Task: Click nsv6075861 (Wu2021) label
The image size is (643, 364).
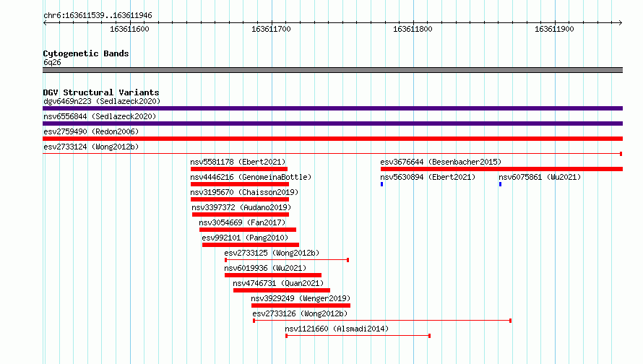Action: click(540, 177)
